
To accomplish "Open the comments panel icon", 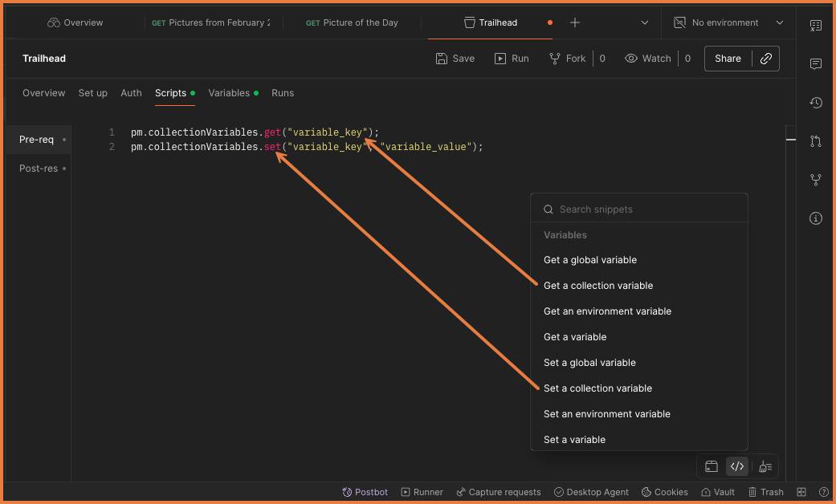I will [815, 64].
